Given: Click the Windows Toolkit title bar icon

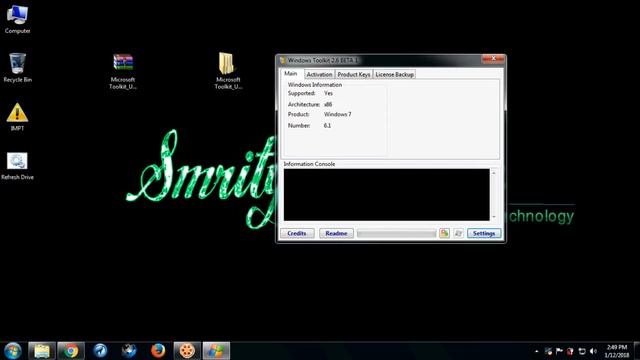Looking at the screenshot, I should coord(282,60).
